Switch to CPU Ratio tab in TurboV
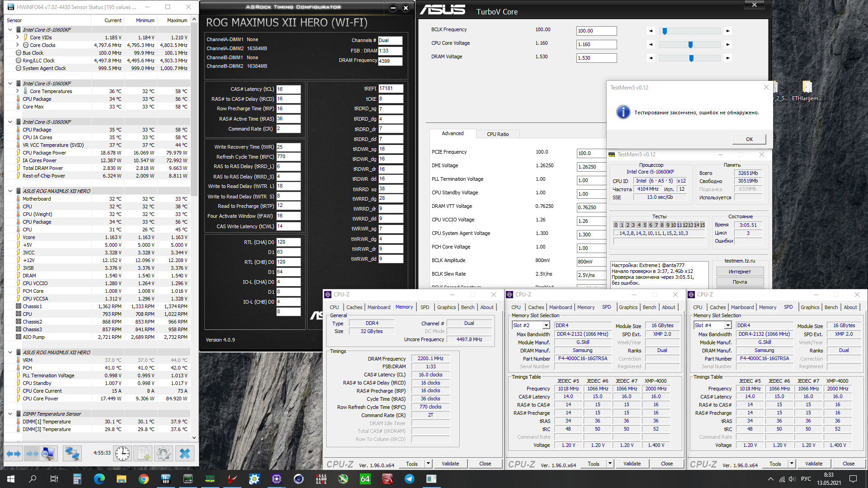The image size is (868, 488). [x=497, y=134]
